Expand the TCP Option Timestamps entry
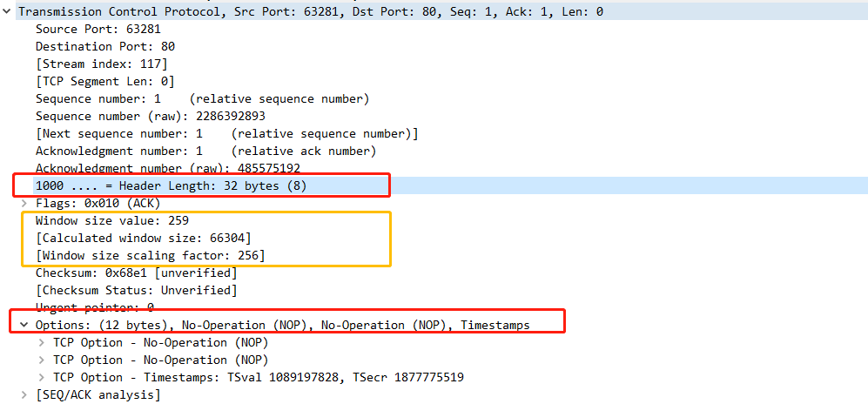 point(42,377)
